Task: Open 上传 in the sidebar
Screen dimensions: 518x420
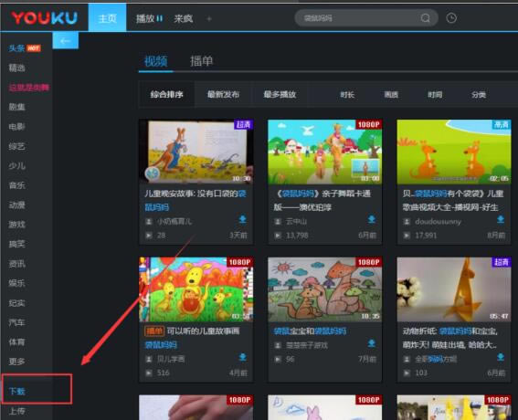Action: coord(16,411)
